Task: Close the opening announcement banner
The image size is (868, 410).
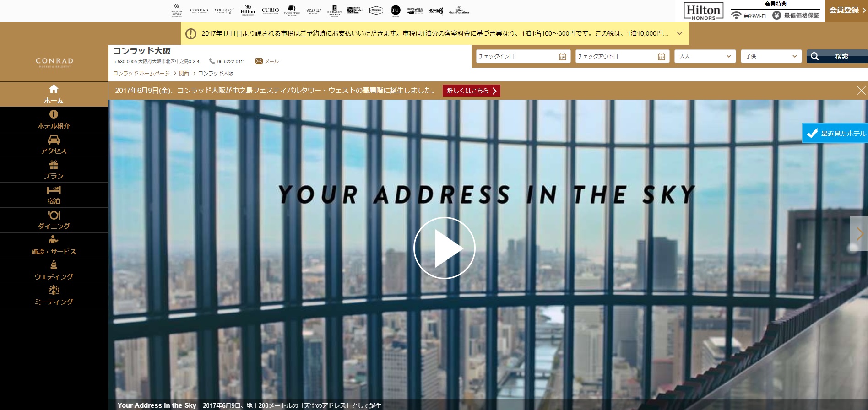Action: coord(861,91)
